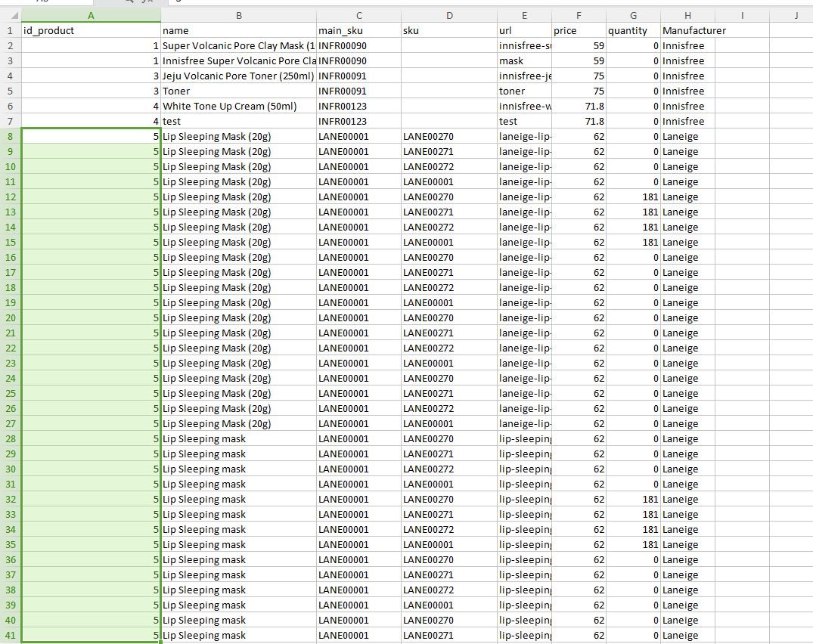813x644 pixels.
Task: Click the name header cell
Action: [238, 30]
